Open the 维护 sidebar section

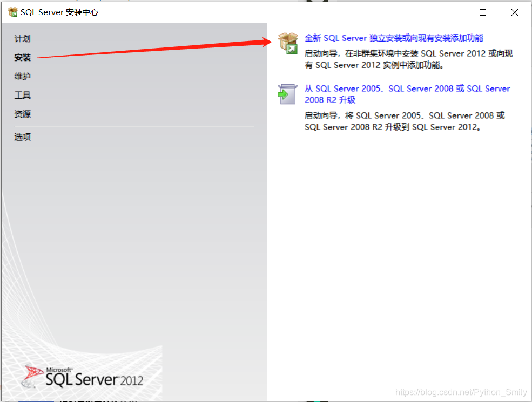coord(22,76)
